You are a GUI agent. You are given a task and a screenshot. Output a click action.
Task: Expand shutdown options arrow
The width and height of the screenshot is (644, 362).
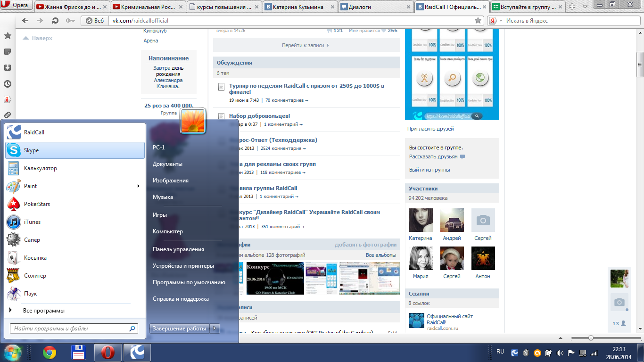215,329
